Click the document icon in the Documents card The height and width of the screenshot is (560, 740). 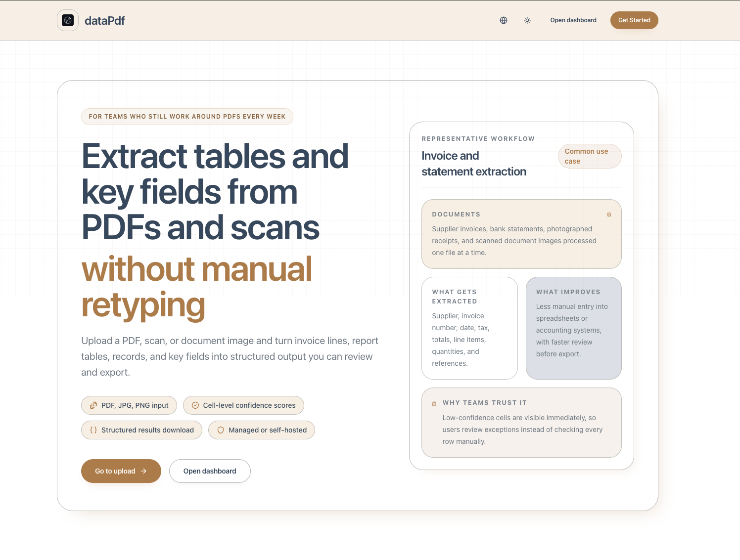(609, 214)
